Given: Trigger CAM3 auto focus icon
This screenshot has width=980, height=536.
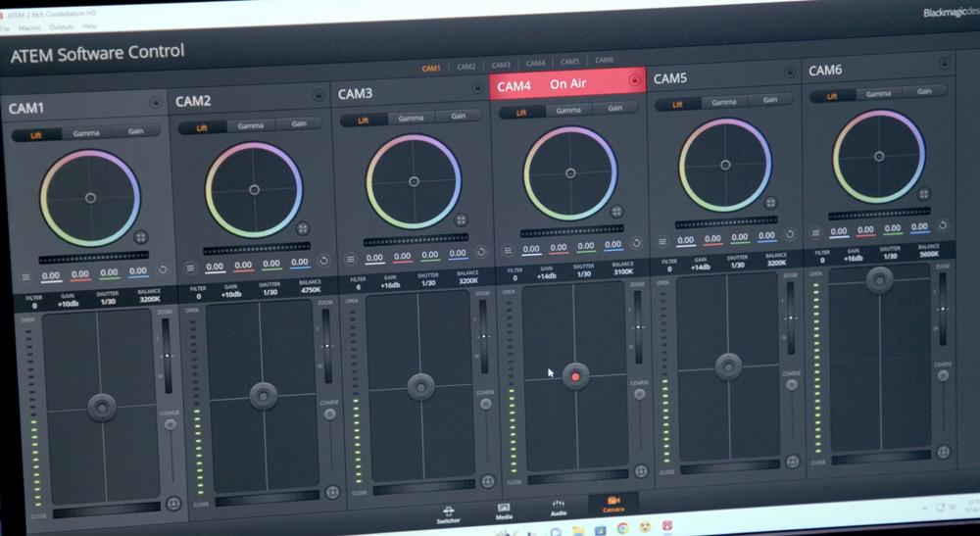Looking at the screenshot, I should click(488, 481).
